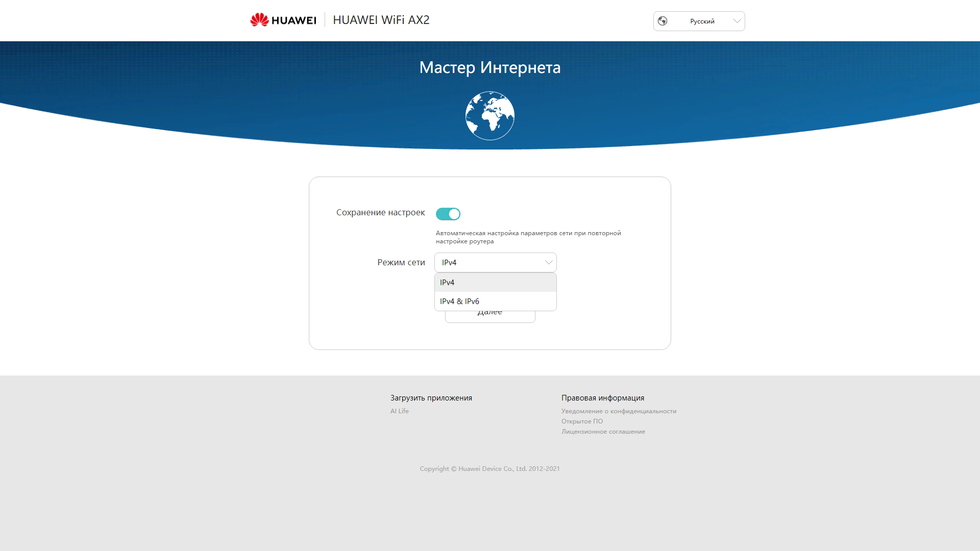This screenshot has height=551, width=980.
Task: Click the Huawei flower logo
Action: click(259, 20)
